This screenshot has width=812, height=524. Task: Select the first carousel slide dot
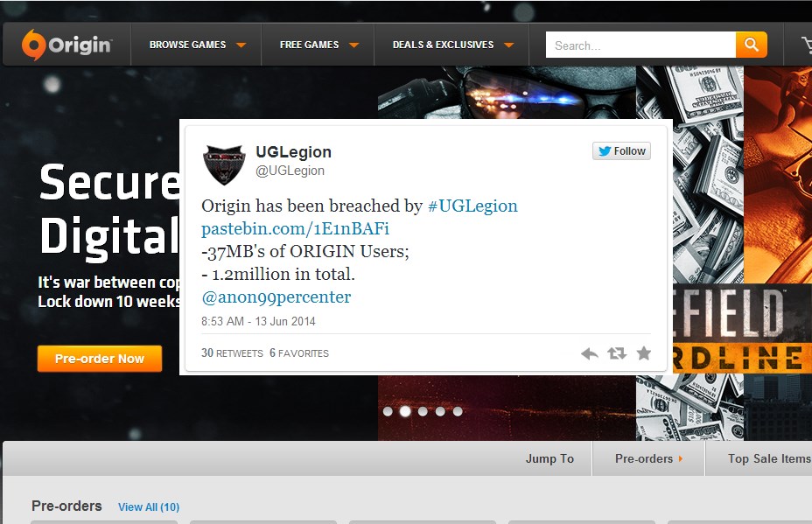388,411
